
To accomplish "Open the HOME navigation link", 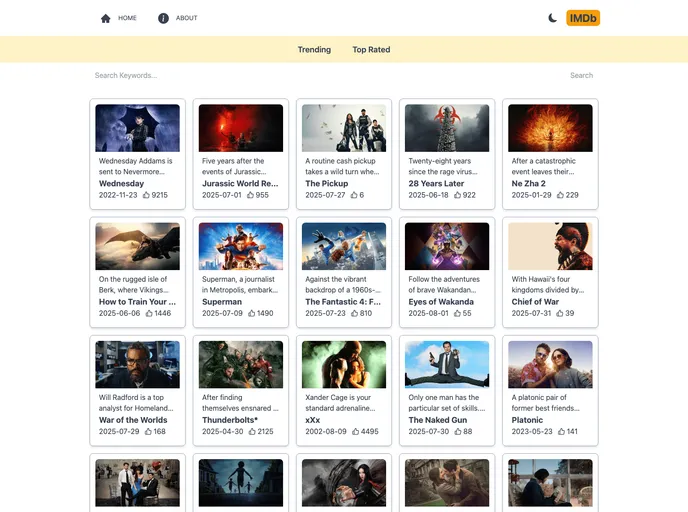I will (127, 18).
